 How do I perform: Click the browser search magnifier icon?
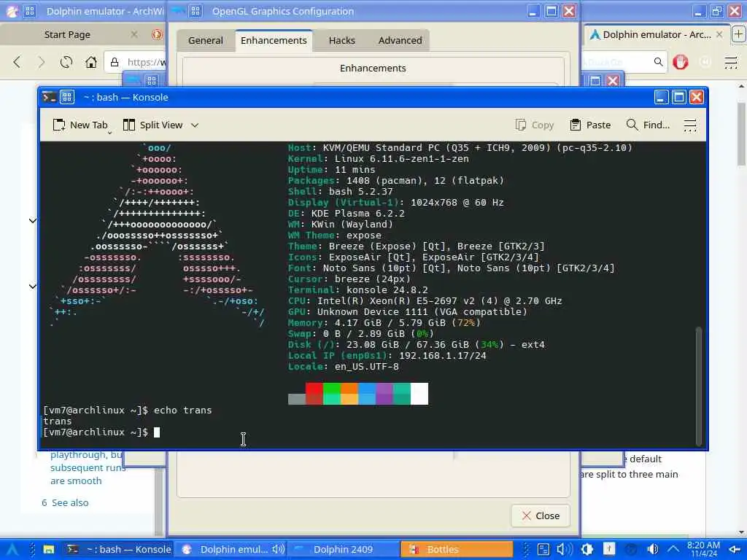[x=658, y=62]
